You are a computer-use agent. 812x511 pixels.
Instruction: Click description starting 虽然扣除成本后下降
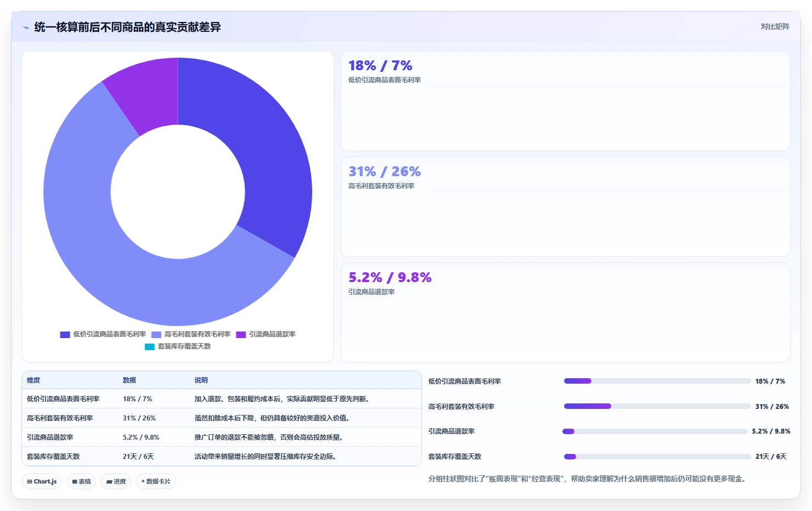coord(274,418)
